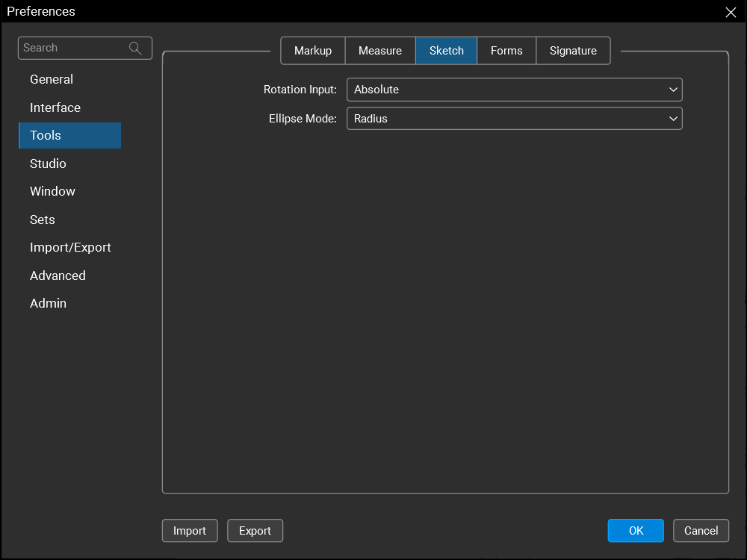The image size is (747, 560).
Task: Switch to the Measure tab
Action: [x=379, y=51]
